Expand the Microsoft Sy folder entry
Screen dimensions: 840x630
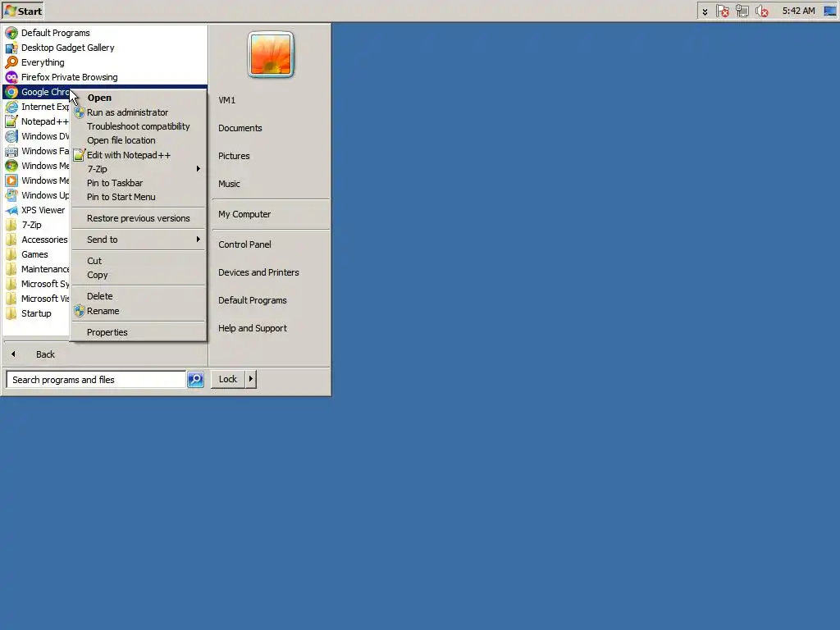pos(36,283)
